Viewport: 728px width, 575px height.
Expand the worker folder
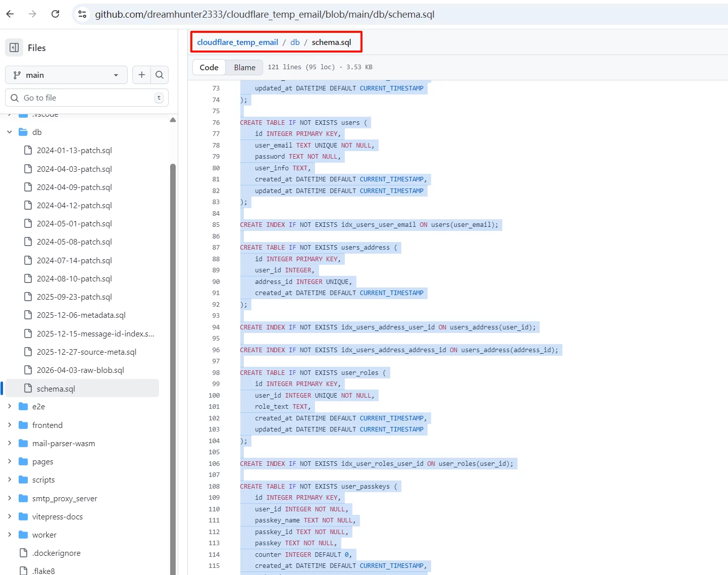coord(10,535)
